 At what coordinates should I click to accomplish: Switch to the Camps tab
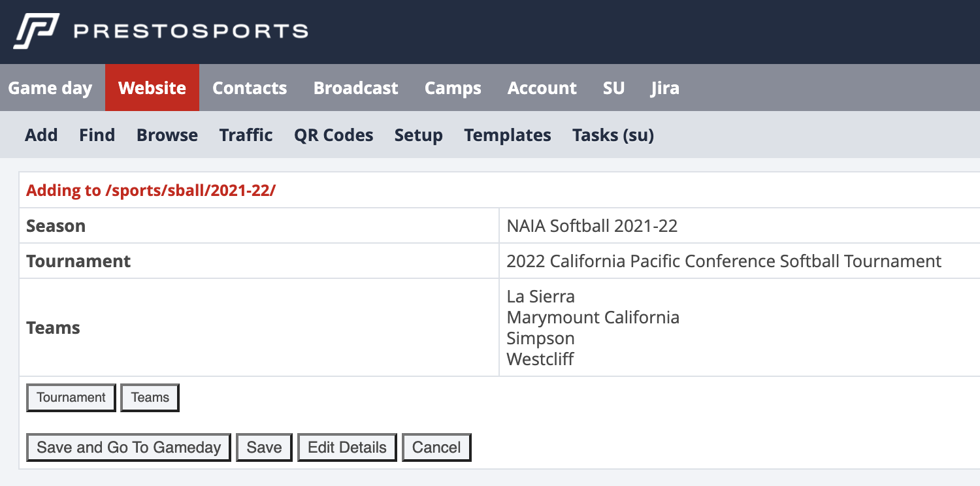click(453, 88)
